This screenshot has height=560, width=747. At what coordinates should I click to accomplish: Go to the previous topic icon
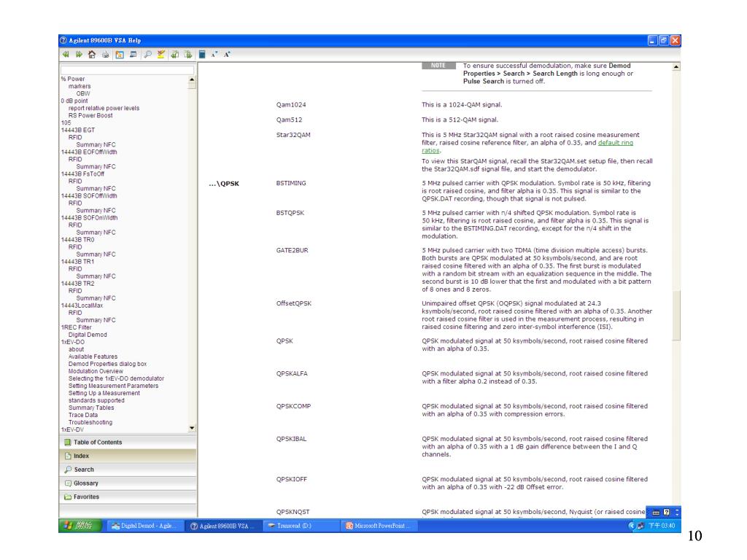coord(175,55)
